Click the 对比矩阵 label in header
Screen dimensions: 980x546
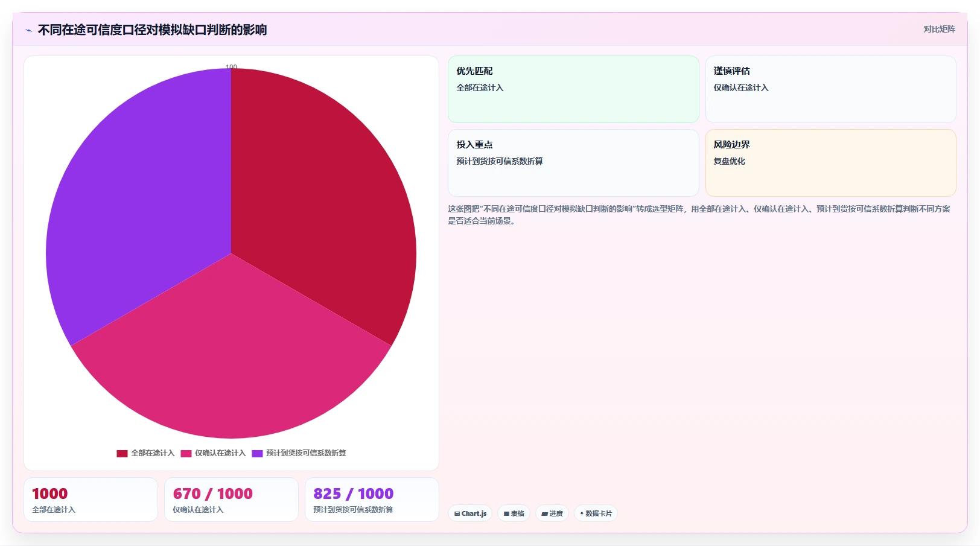pos(939,29)
